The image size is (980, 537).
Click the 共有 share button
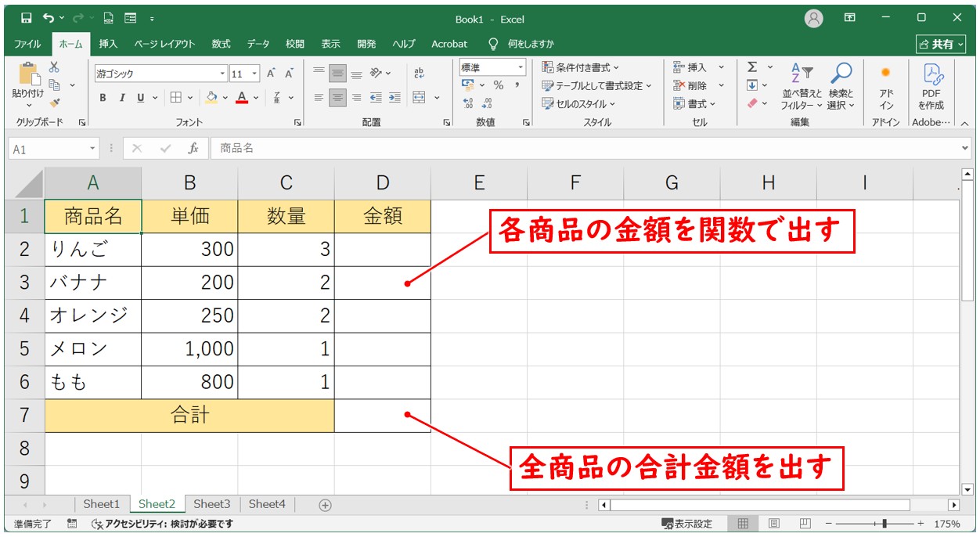[940, 44]
